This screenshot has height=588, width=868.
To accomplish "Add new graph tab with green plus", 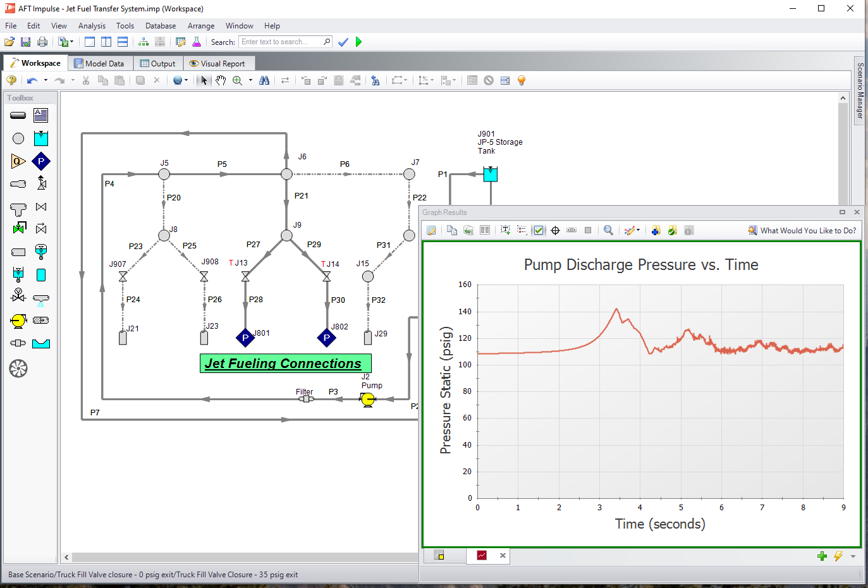I will click(x=822, y=556).
